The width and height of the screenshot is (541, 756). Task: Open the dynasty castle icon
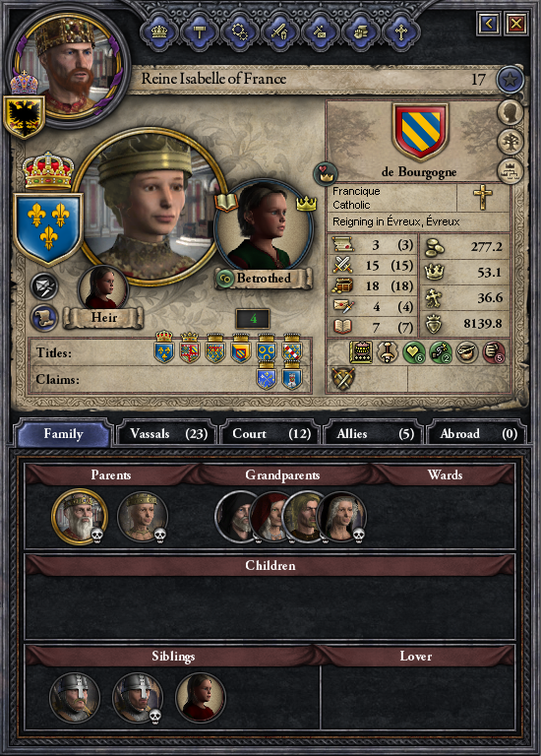click(x=511, y=171)
